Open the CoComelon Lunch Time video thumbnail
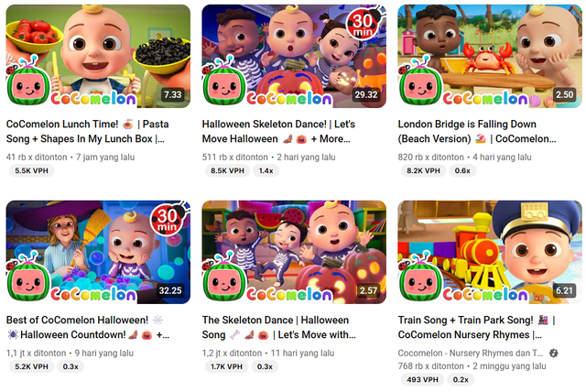The height and width of the screenshot is (392, 586). (98, 56)
